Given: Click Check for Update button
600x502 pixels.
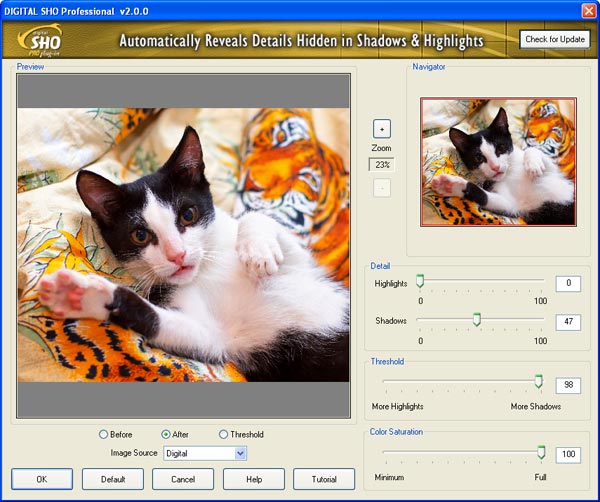Looking at the screenshot, I should tap(554, 39).
